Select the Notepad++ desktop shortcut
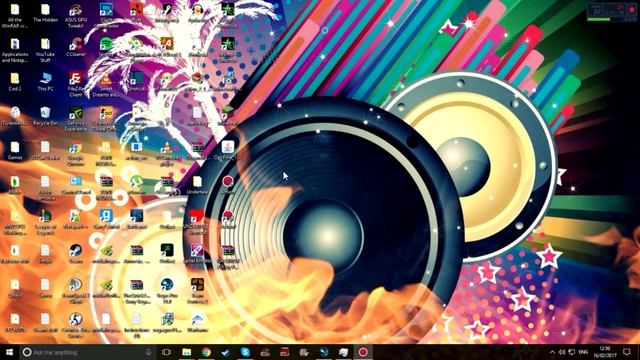 tap(76, 219)
